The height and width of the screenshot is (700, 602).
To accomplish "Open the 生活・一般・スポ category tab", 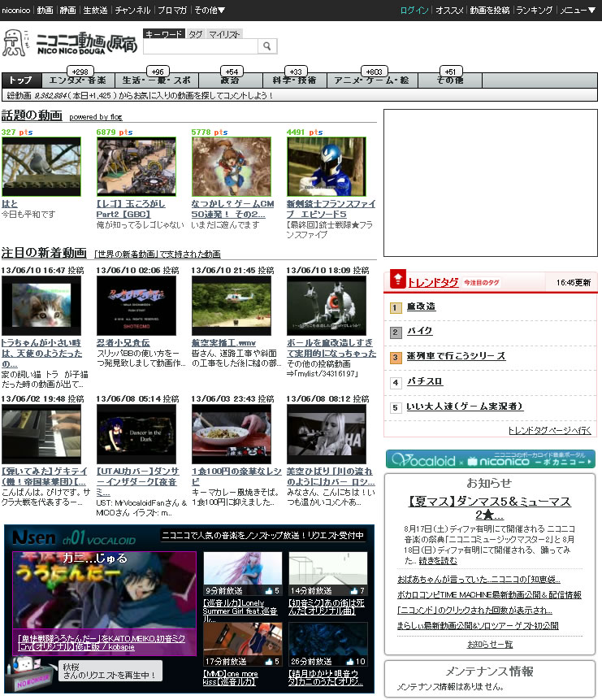I will point(157,80).
